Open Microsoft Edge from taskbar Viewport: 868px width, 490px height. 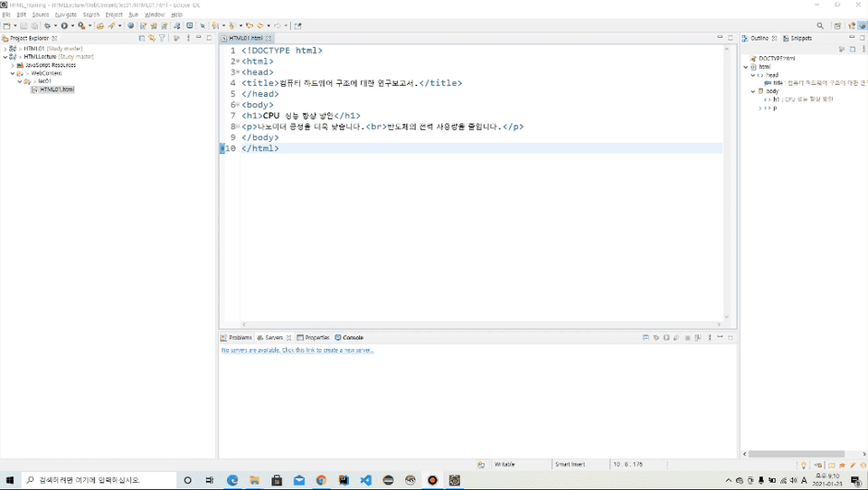[x=232, y=480]
